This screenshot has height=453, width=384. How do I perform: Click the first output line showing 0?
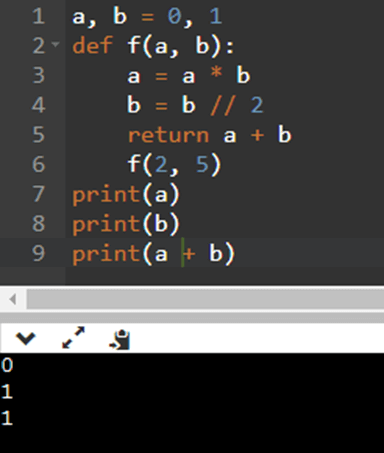tap(7, 365)
